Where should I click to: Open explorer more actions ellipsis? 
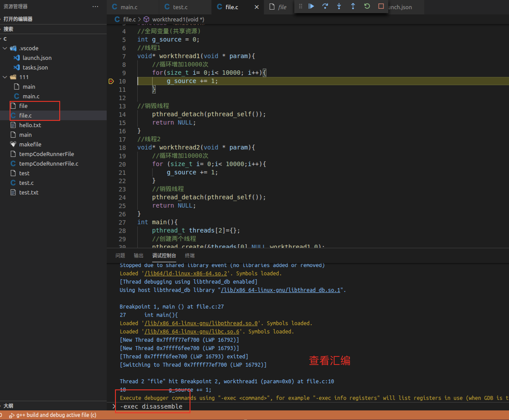tap(95, 7)
